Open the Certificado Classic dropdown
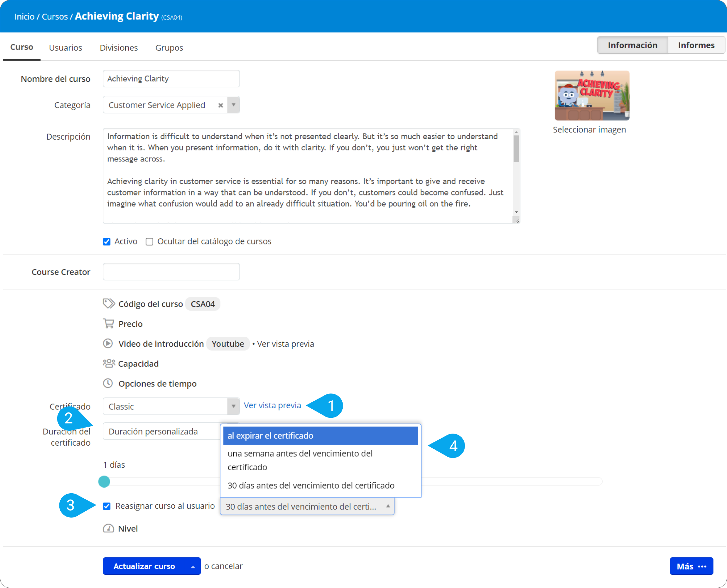Viewport: 727px width, 588px height. click(171, 406)
